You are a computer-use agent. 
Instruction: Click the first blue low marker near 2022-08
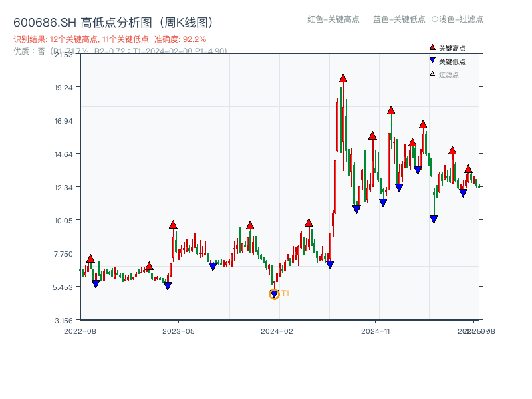coord(96,284)
